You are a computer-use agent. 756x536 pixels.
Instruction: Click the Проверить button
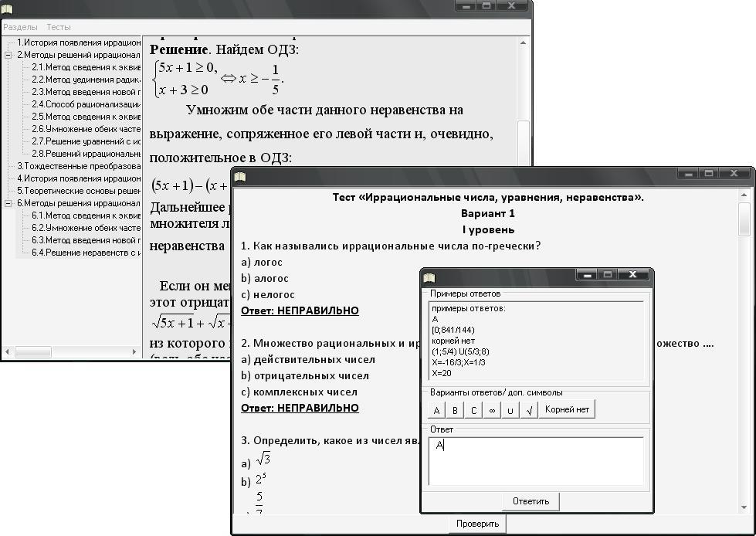(477, 524)
